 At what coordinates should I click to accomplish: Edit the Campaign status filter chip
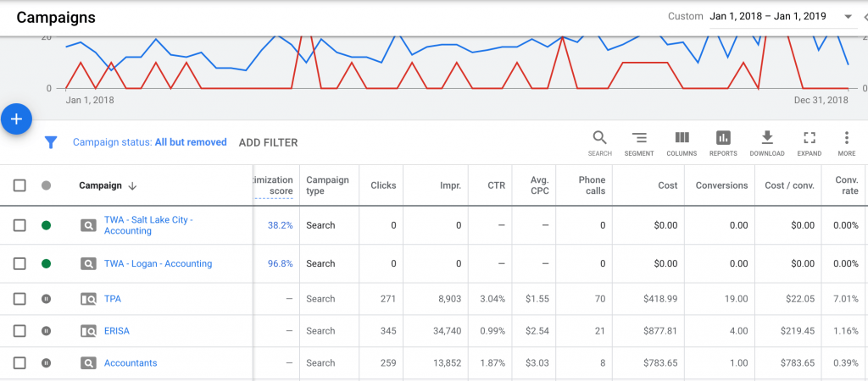coord(149,142)
